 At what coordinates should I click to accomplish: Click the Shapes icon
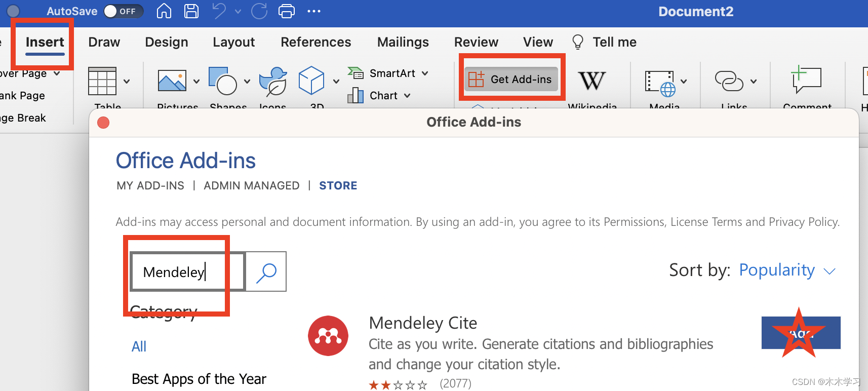(223, 81)
